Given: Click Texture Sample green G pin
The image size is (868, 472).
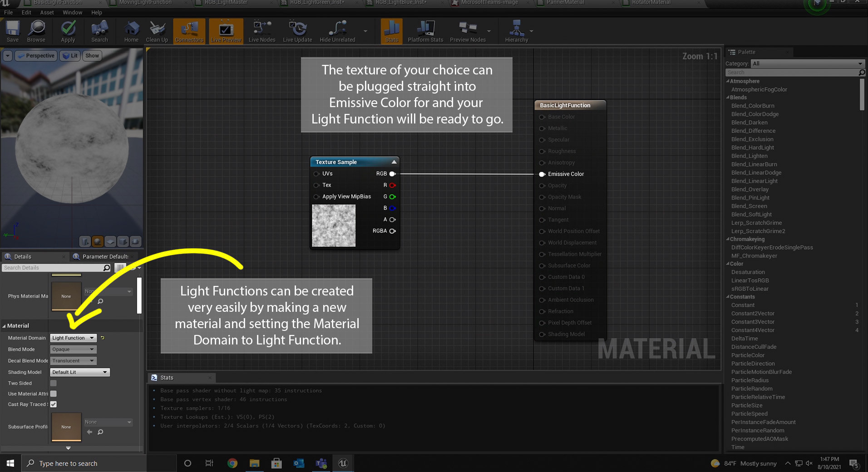Looking at the screenshot, I should point(393,197).
